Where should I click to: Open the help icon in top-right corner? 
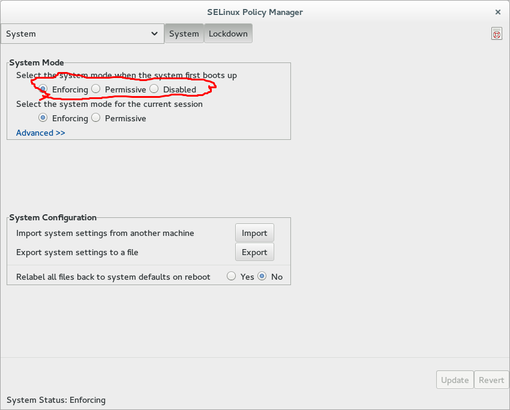tap(496, 34)
